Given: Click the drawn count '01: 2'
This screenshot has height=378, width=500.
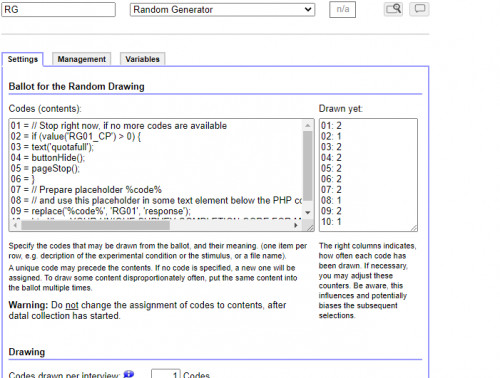Looking at the screenshot, I should pyautogui.click(x=331, y=126).
